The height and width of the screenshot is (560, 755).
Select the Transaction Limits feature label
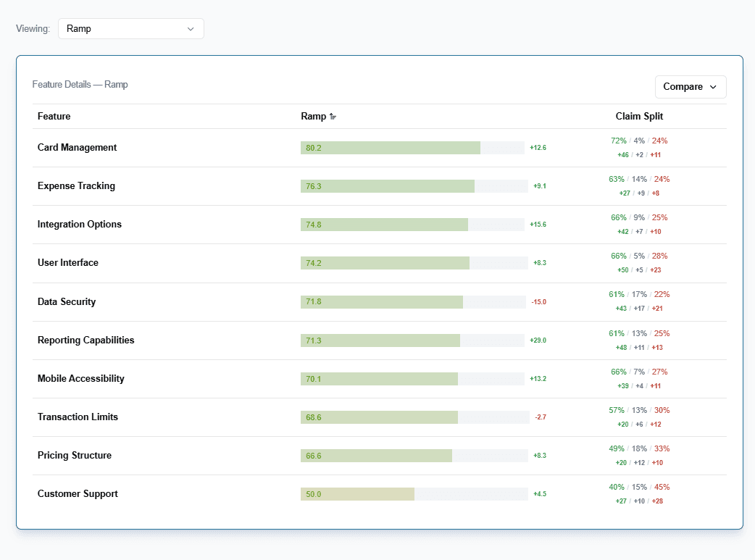coord(78,417)
